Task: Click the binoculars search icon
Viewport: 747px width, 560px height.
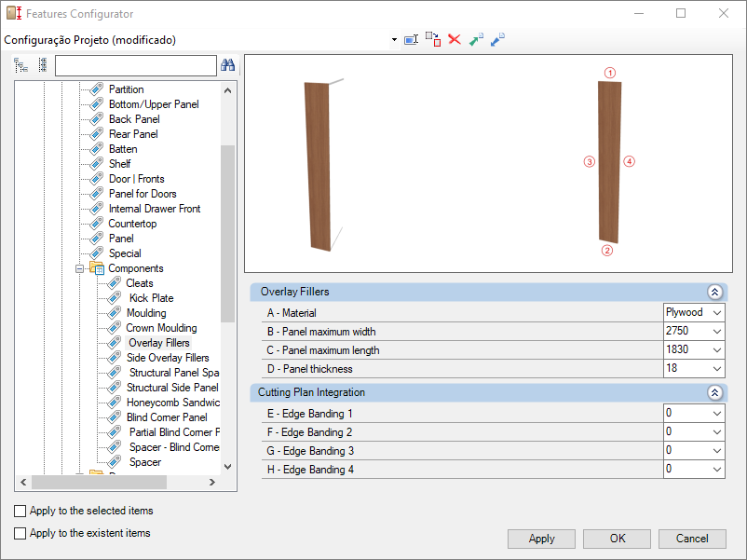Action: 227,65
